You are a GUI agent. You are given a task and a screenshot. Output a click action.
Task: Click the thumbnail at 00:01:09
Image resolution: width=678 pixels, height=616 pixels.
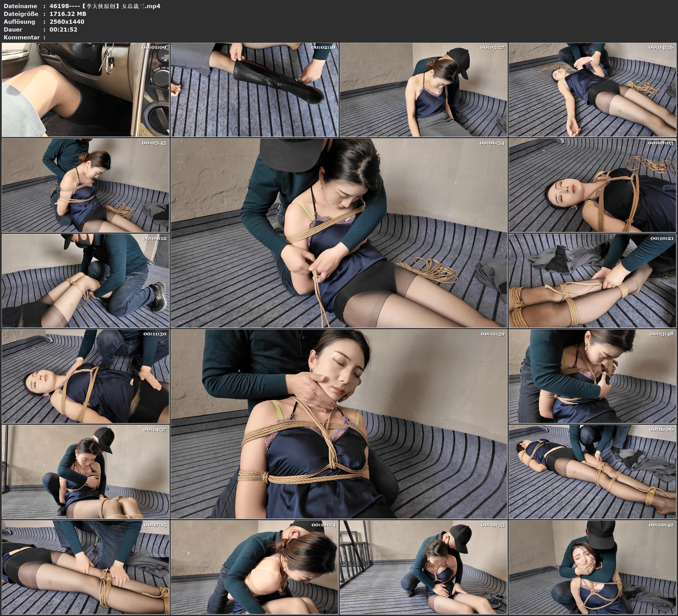click(x=85, y=90)
